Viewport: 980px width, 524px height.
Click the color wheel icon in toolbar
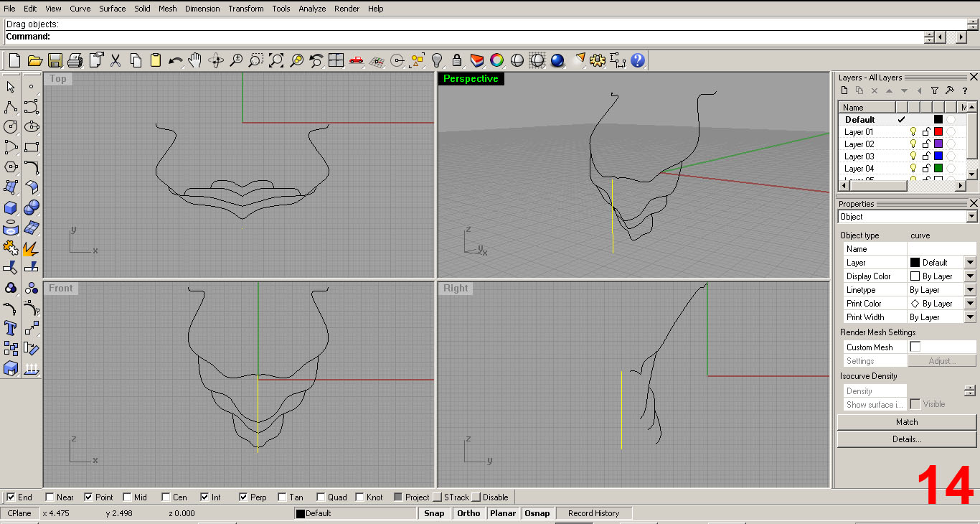497,60
